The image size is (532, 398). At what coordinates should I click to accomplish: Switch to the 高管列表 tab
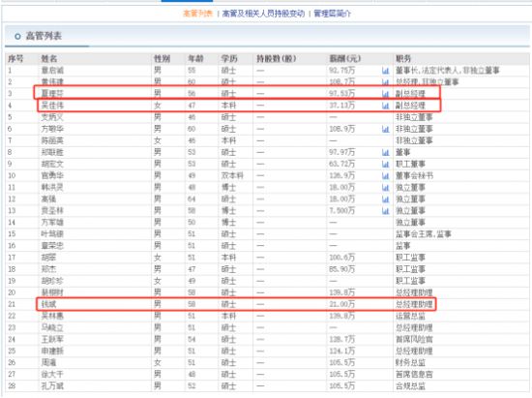click(x=197, y=14)
